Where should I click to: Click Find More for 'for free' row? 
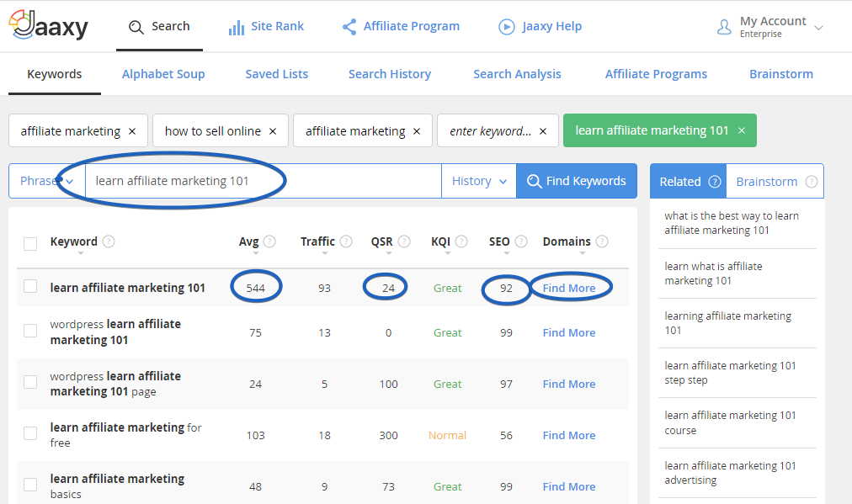point(569,435)
